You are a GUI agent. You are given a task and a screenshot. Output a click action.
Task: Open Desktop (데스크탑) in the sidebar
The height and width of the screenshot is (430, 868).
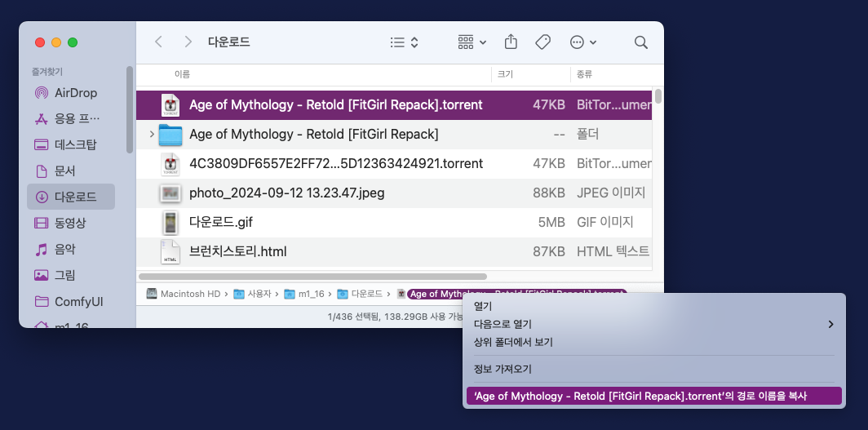[x=71, y=145]
